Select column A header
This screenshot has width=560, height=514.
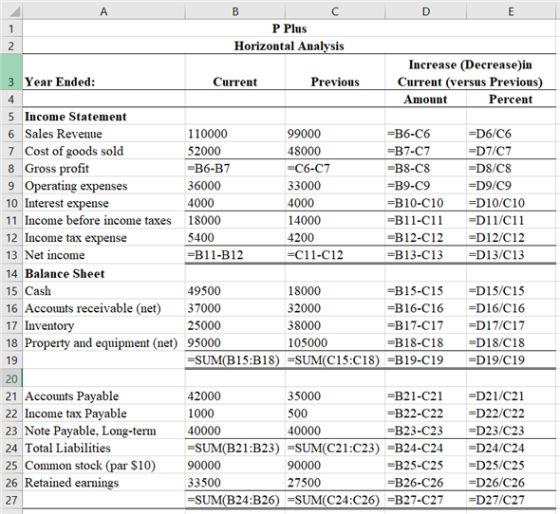[x=104, y=11]
